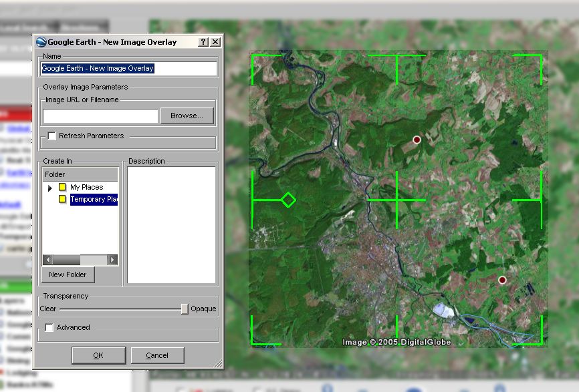The height and width of the screenshot is (392, 579).
Task: Focus the Image URL or Filename field
Action: click(x=100, y=116)
